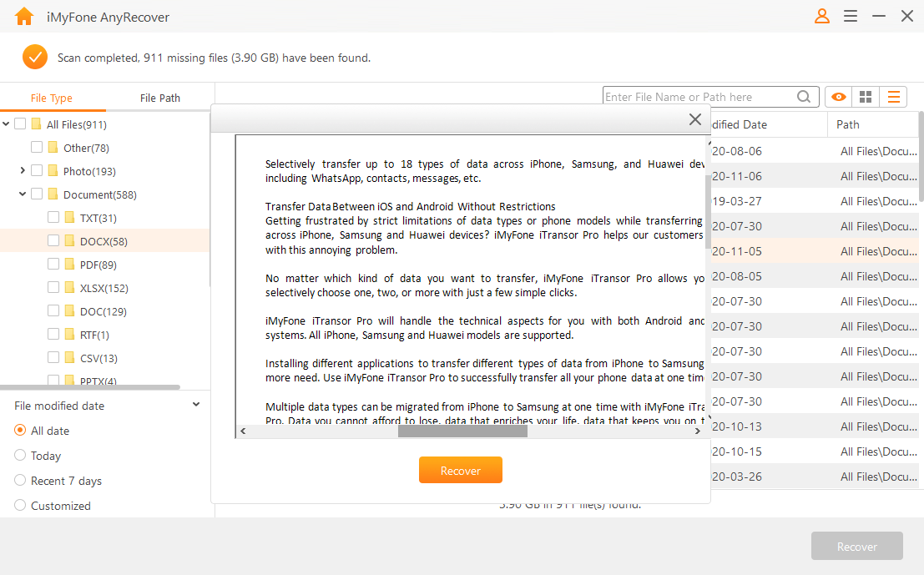924x575 pixels.
Task: Switch to grid view of found files
Action: click(866, 96)
